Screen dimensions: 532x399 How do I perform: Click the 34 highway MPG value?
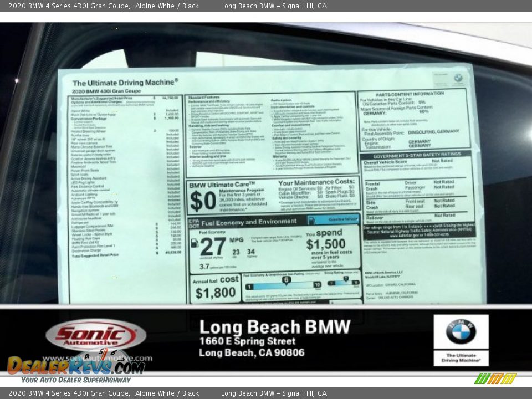coord(250,252)
